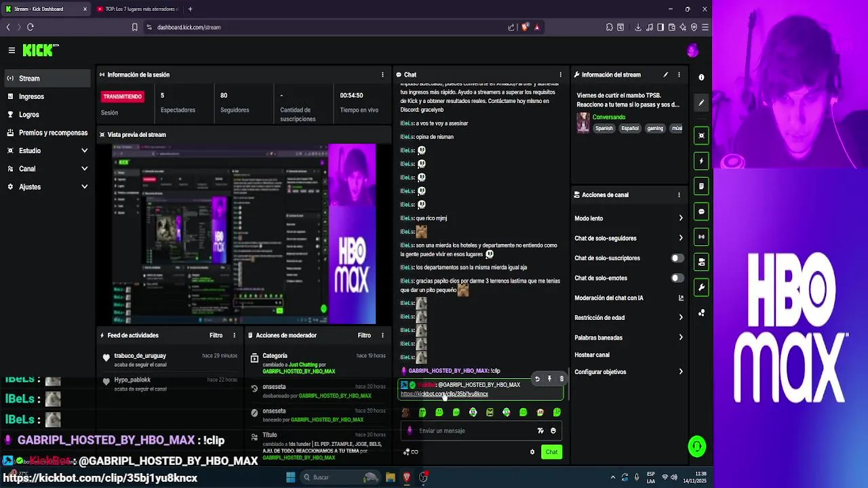Pin the highlighted chat message
This screenshot has height=488, width=868.
click(x=549, y=379)
